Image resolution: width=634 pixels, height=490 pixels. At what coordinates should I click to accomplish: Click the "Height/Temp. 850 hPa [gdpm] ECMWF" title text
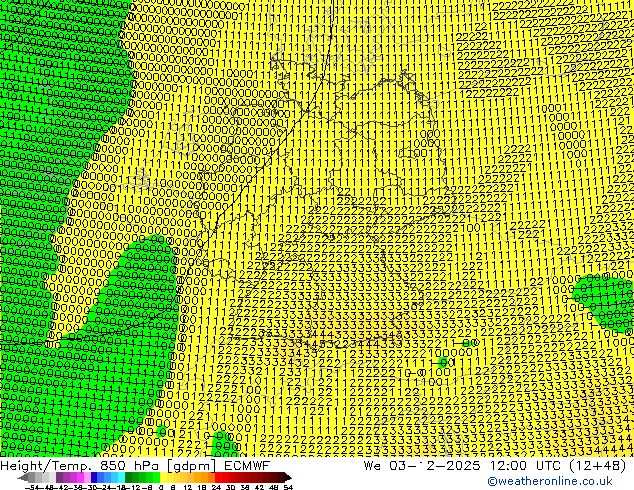135,466
